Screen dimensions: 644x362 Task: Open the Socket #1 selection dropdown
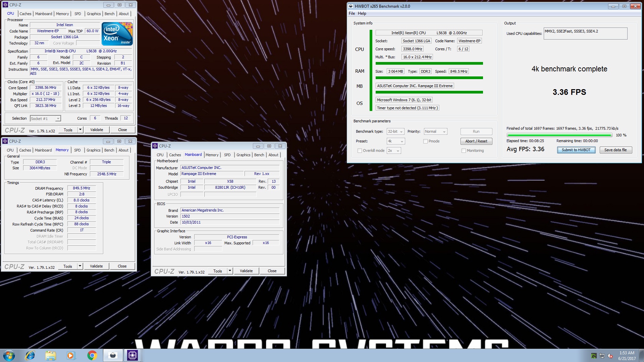point(45,118)
